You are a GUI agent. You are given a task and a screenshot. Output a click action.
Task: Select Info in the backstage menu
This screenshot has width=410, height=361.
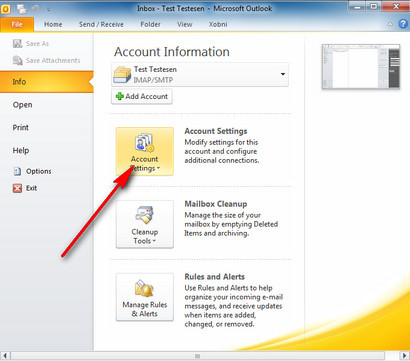(x=47, y=82)
